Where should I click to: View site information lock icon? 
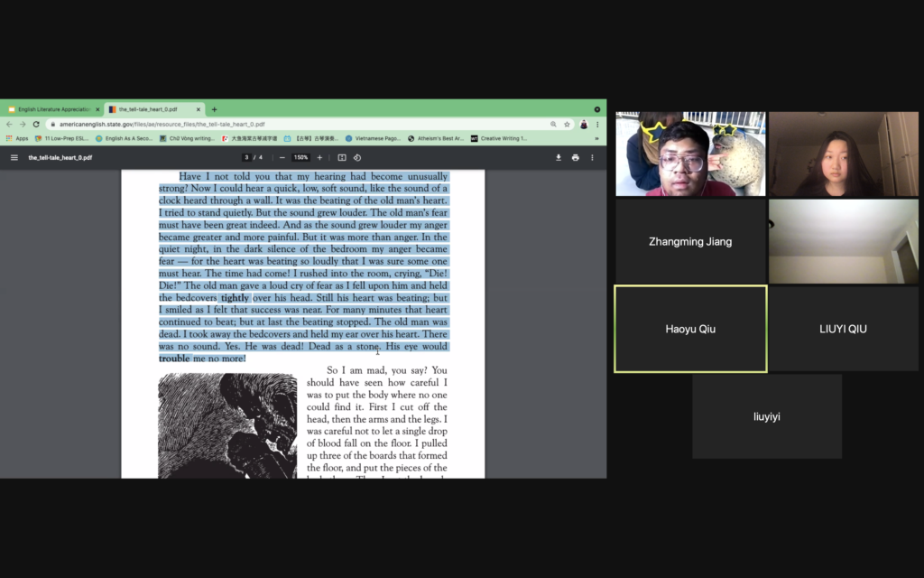pos(53,125)
